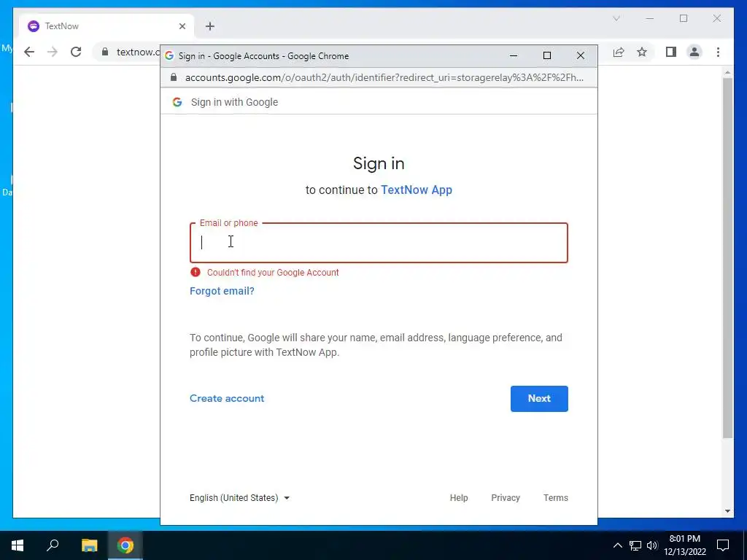Open the Privacy link in footer

coord(506,497)
